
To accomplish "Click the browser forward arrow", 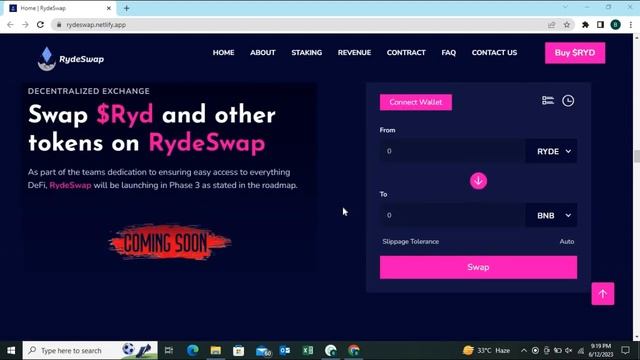I will [x=25, y=24].
